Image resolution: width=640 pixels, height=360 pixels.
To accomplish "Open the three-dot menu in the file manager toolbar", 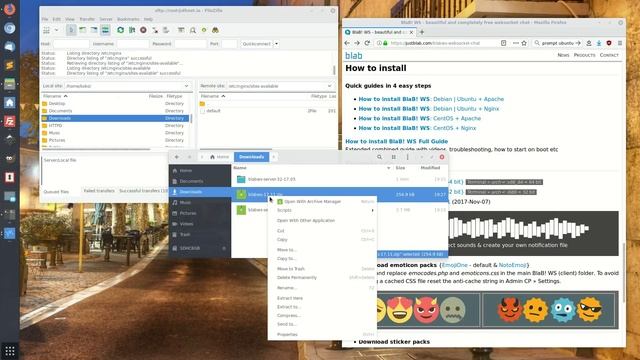I will 407,157.
